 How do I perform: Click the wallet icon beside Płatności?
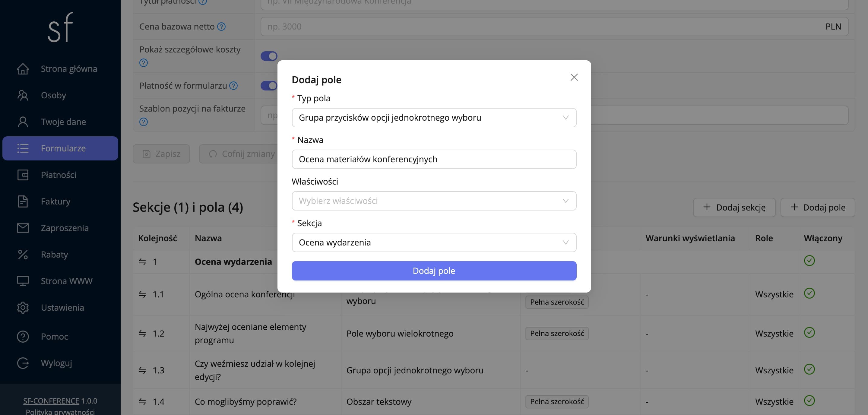point(23,175)
